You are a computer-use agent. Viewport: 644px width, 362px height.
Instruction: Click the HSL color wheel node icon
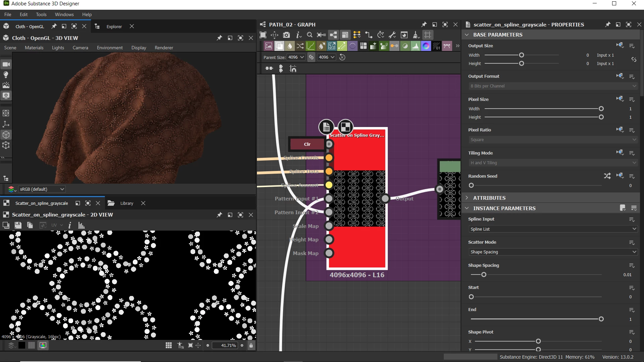(x=426, y=46)
